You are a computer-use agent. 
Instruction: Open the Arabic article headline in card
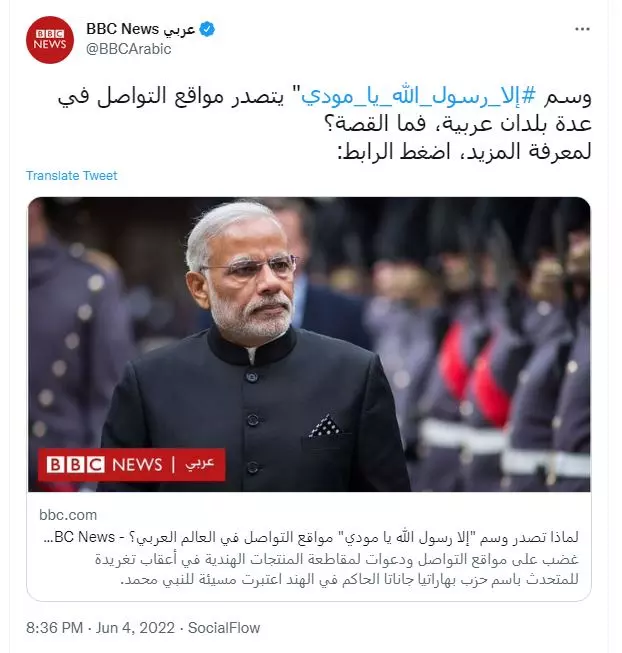311,537
